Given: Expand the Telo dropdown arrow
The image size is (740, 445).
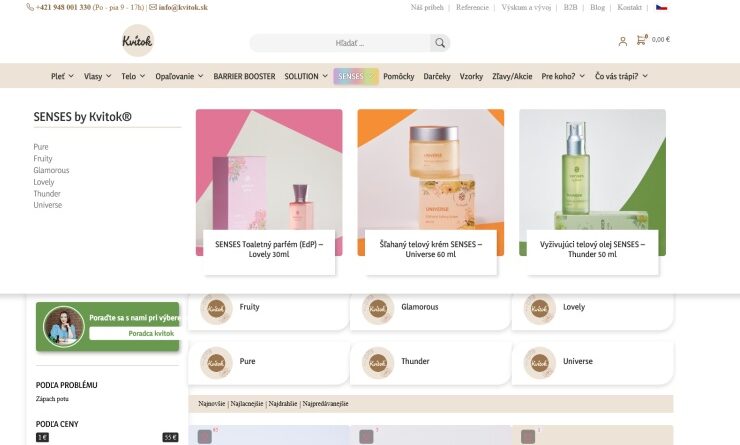Looking at the screenshot, I should pos(142,76).
